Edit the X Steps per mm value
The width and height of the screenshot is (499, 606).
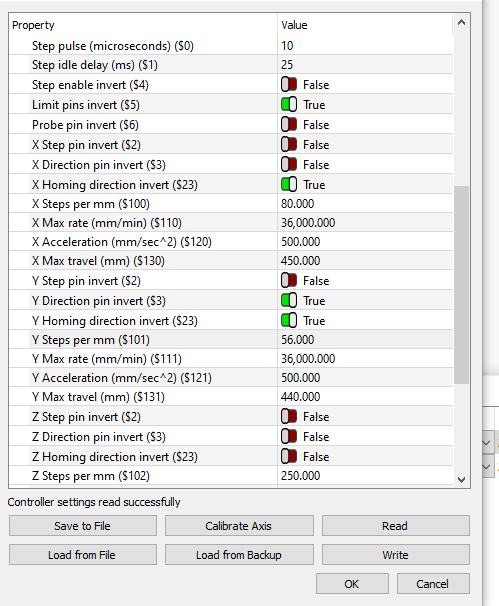[365, 204]
